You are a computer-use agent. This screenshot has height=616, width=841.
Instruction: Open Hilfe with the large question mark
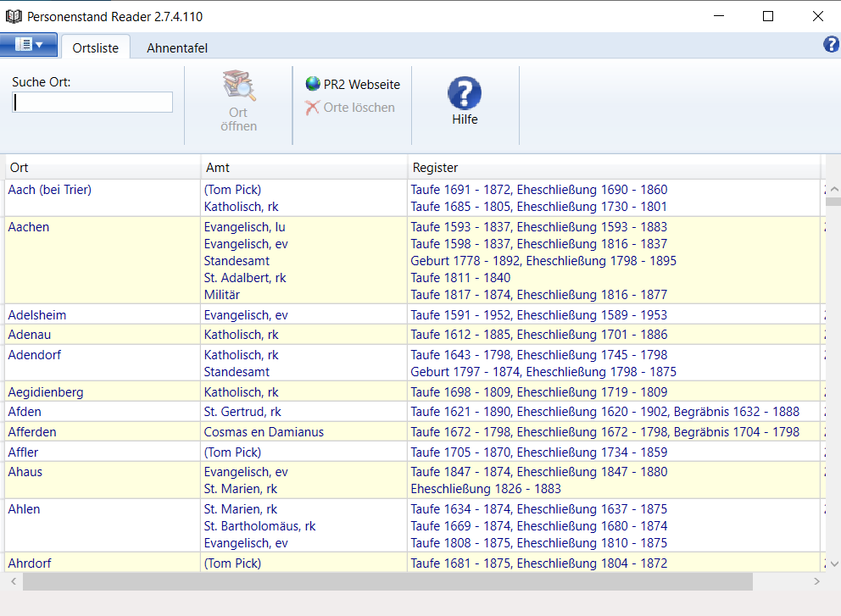tap(464, 93)
